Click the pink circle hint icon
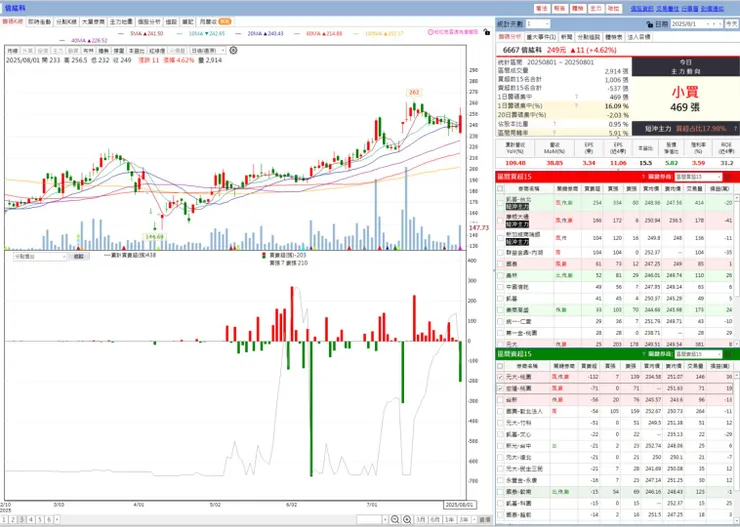The width and height of the screenshot is (740, 527). (x=430, y=32)
